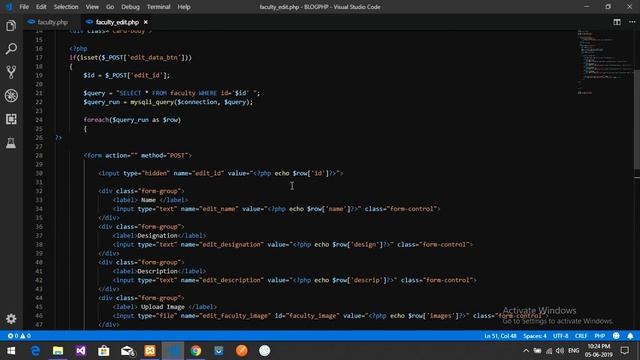Image resolution: width=640 pixels, height=360 pixels.
Task: Open Visual Studio from taskbar
Action: (x=81, y=351)
